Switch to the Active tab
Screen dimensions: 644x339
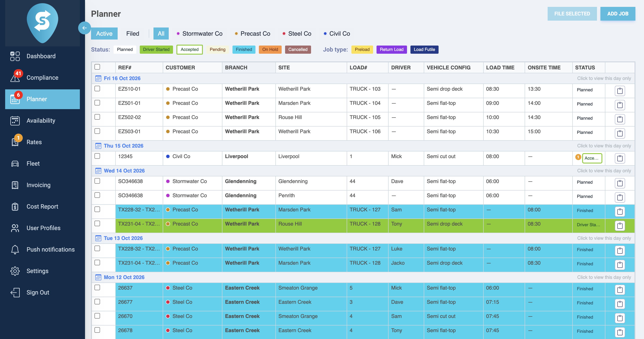[x=104, y=34]
